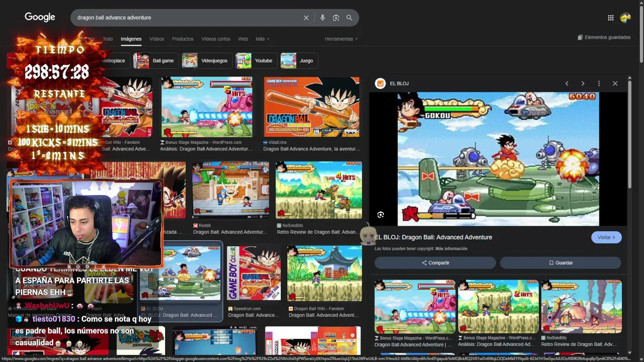Switch to Vídeos tab
The image size is (644, 362).
156,39
